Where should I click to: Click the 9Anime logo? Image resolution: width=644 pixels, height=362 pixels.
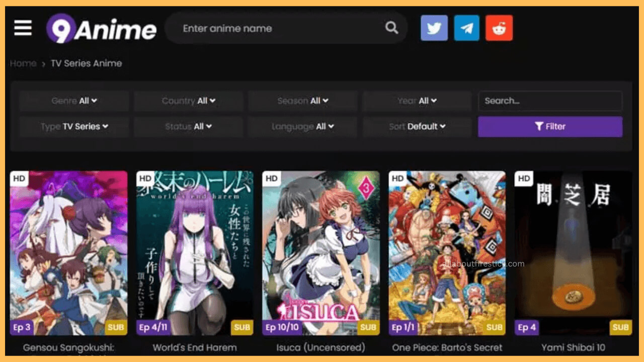(x=101, y=29)
